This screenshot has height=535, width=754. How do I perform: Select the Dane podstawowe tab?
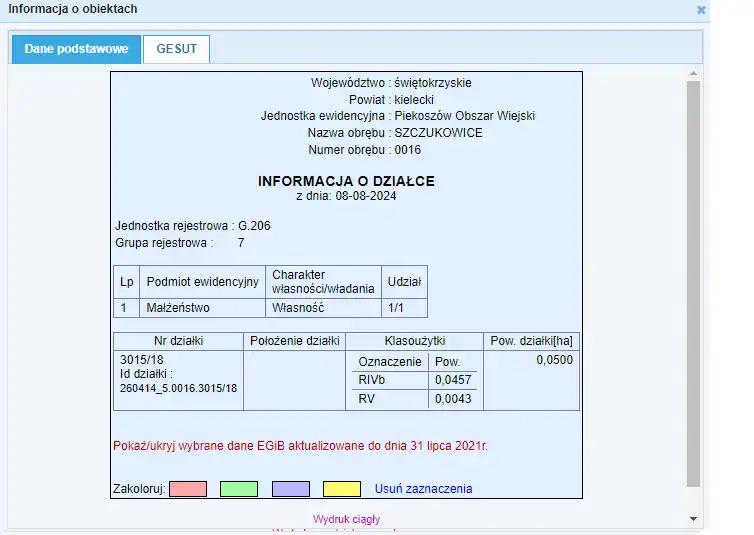[x=76, y=49]
